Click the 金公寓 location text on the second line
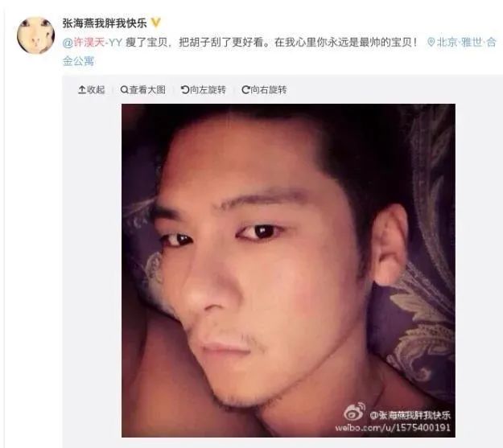The width and height of the screenshot is (503, 448). [78, 60]
